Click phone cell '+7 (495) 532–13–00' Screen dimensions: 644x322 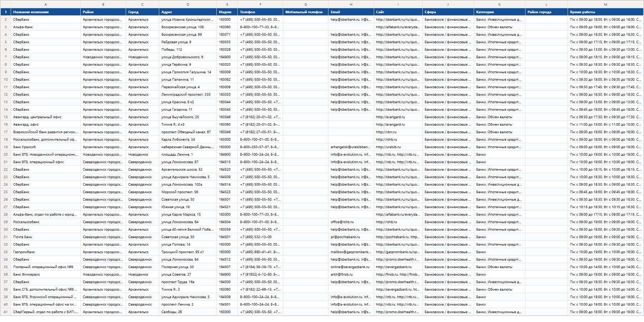coord(260,237)
